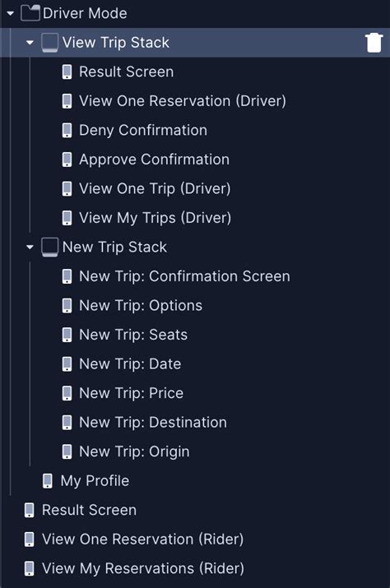Select View My Trips (Driver) screen

155,218
